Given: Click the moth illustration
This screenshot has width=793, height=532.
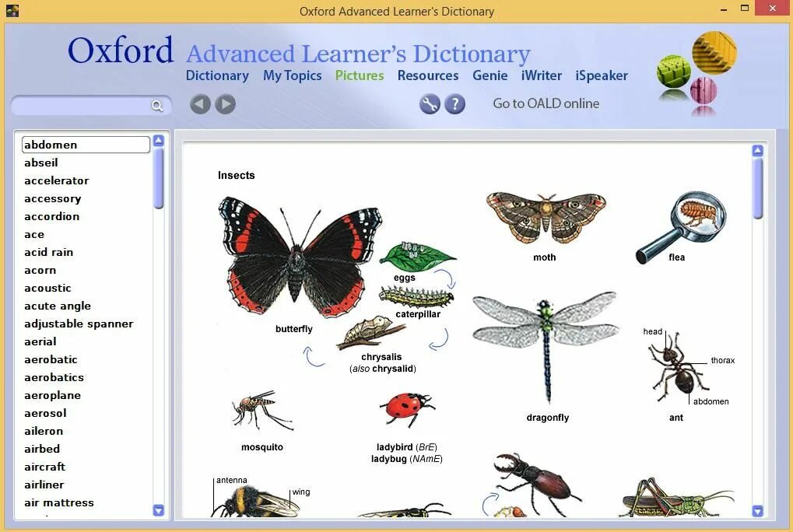Looking at the screenshot, I should [546, 218].
